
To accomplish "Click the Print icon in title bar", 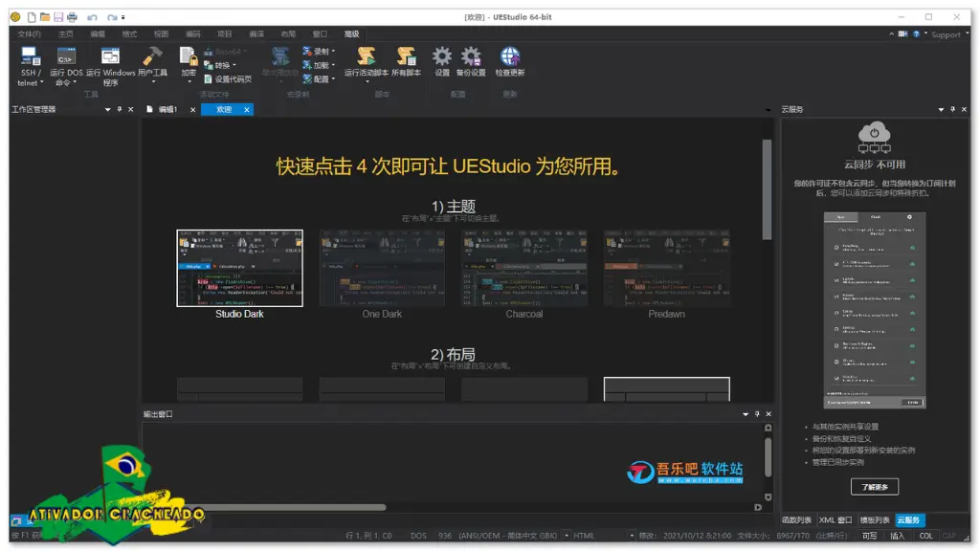I will click(73, 17).
